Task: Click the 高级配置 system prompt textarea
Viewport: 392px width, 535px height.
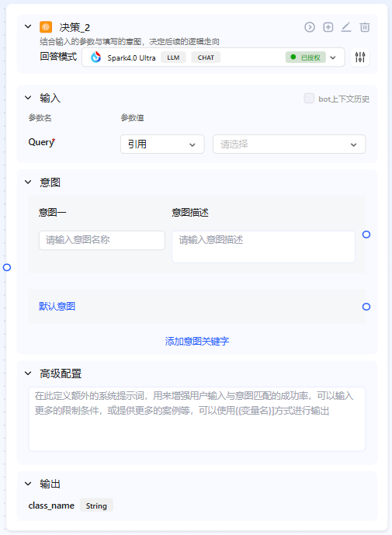Action: coord(197,419)
